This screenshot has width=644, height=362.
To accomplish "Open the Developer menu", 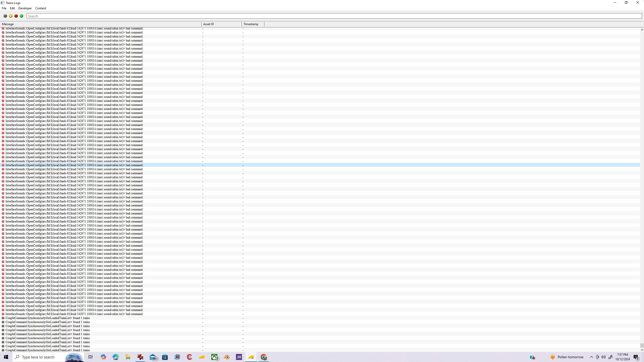I will click(x=25, y=8).
